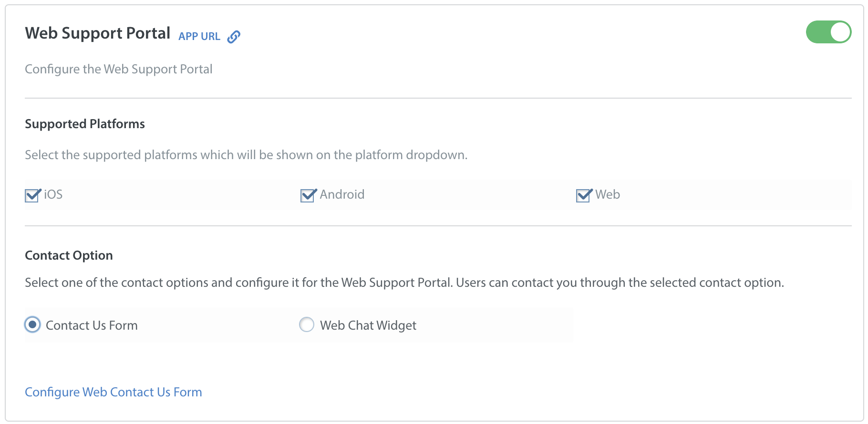Click the Android label text

(x=342, y=194)
